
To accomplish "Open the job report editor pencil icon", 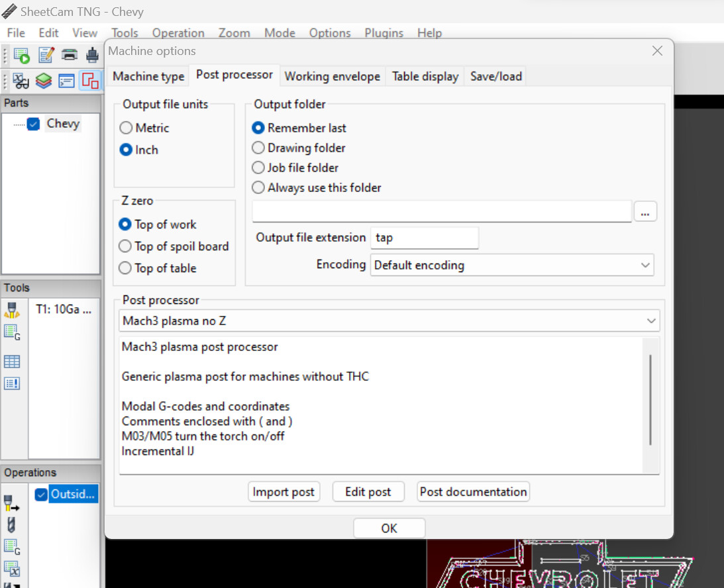I will pos(46,56).
